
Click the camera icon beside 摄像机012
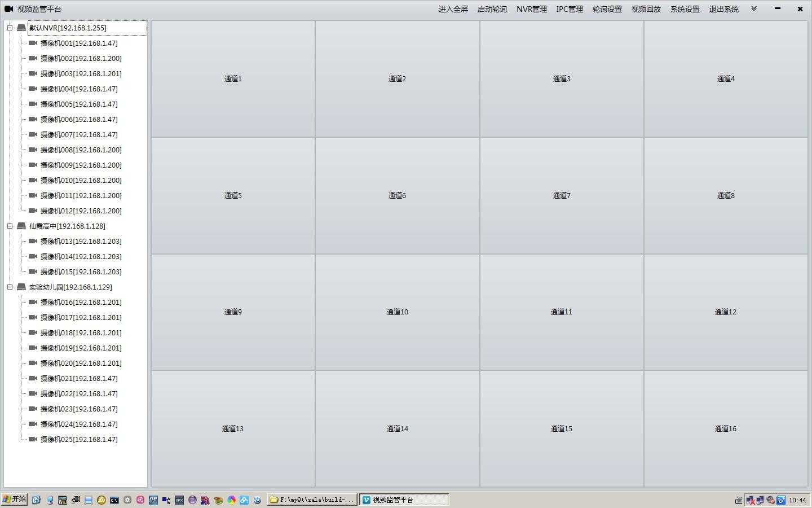click(33, 211)
